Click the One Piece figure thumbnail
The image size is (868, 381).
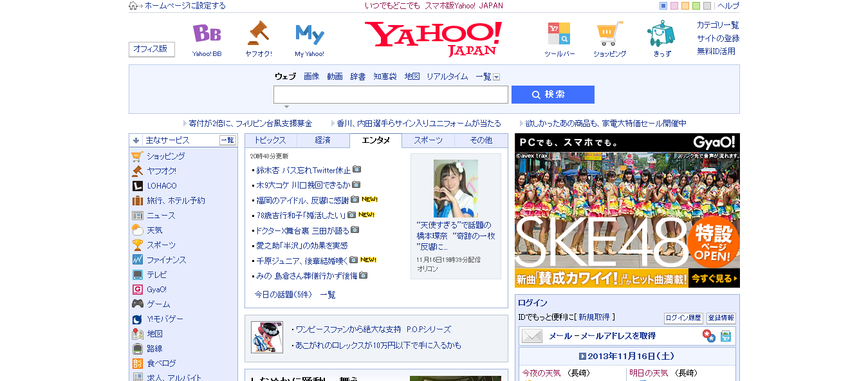click(x=267, y=337)
